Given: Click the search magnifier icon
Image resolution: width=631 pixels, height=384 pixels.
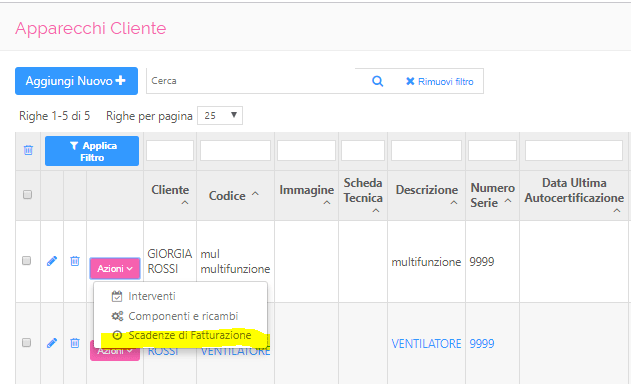Looking at the screenshot, I should coord(377,81).
